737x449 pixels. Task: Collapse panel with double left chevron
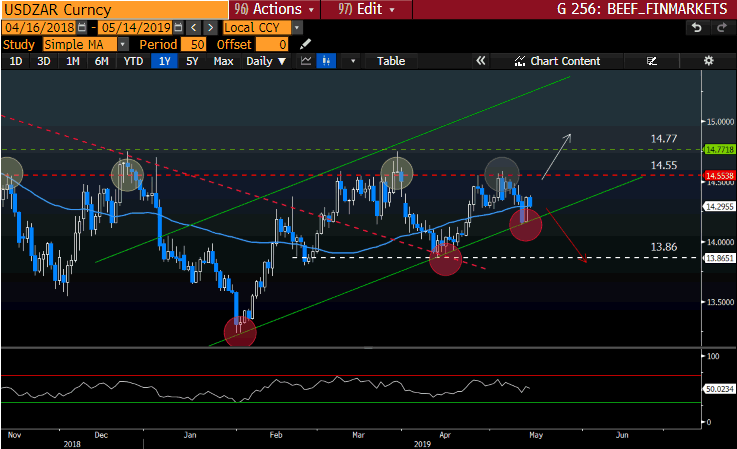pos(480,61)
